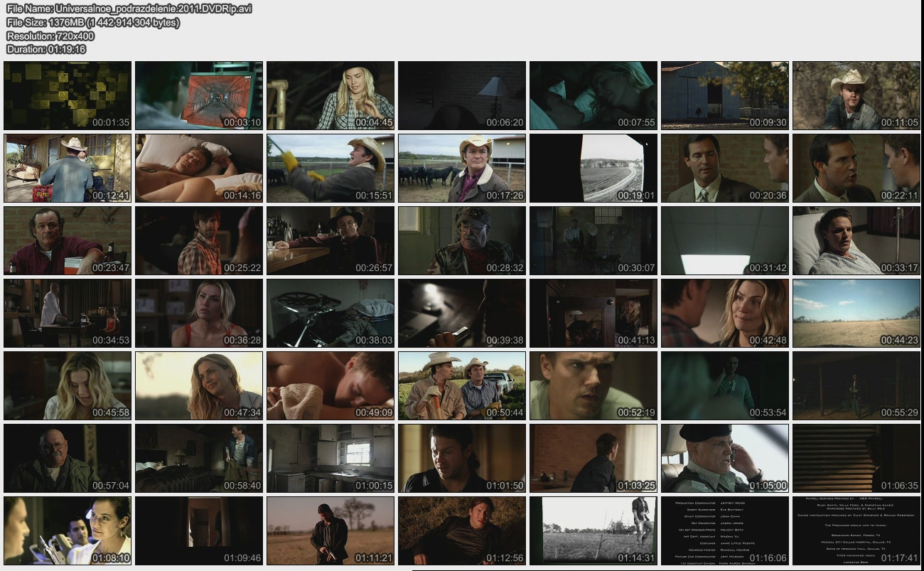The width and height of the screenshot is (924, 571).
Task: Click the kitchen frame at 01:00:15
Action: (x=331, y=458)
